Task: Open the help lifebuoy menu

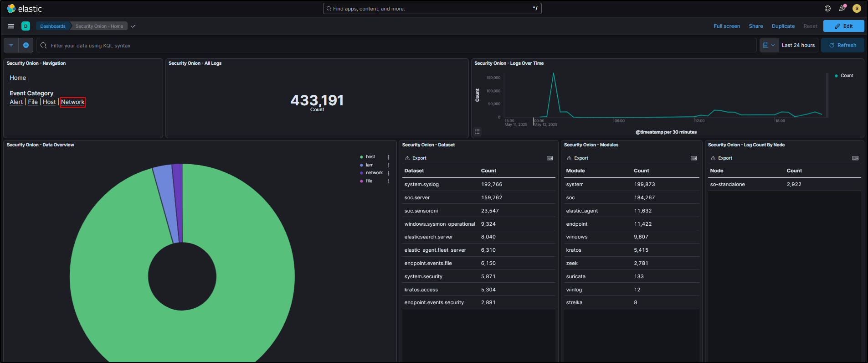Action: click(x=827, y=8)
